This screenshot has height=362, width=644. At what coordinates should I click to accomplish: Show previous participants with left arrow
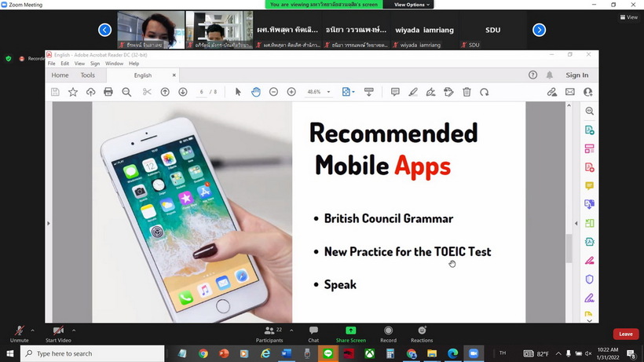point(104,30)
